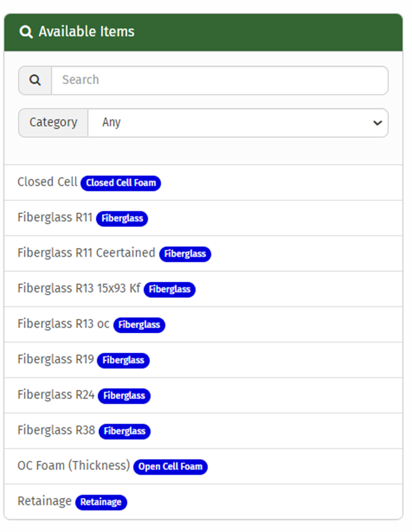Pick the Fiberglass R13 oc item
This screenshot has height=532, width=412.
63,324
